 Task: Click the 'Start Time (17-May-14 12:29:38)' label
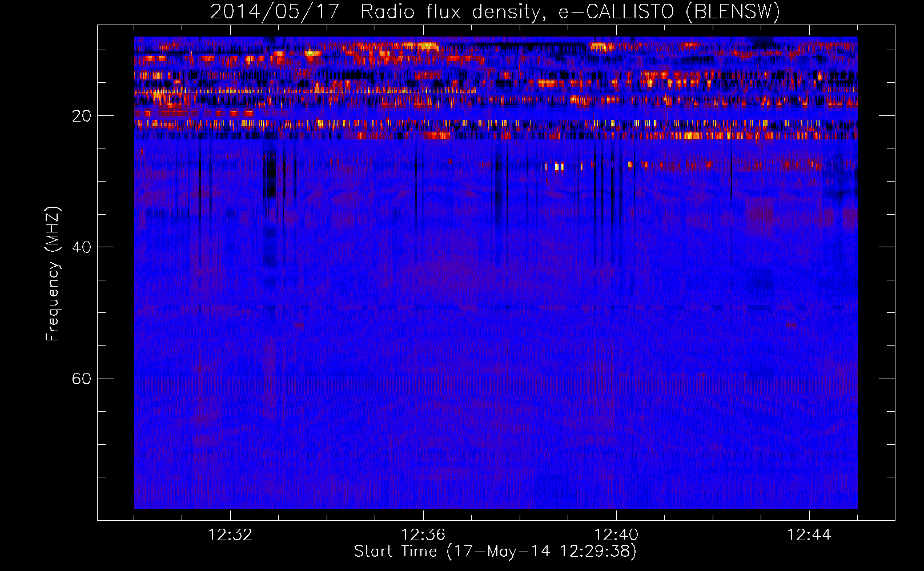(x=495, y=552)
